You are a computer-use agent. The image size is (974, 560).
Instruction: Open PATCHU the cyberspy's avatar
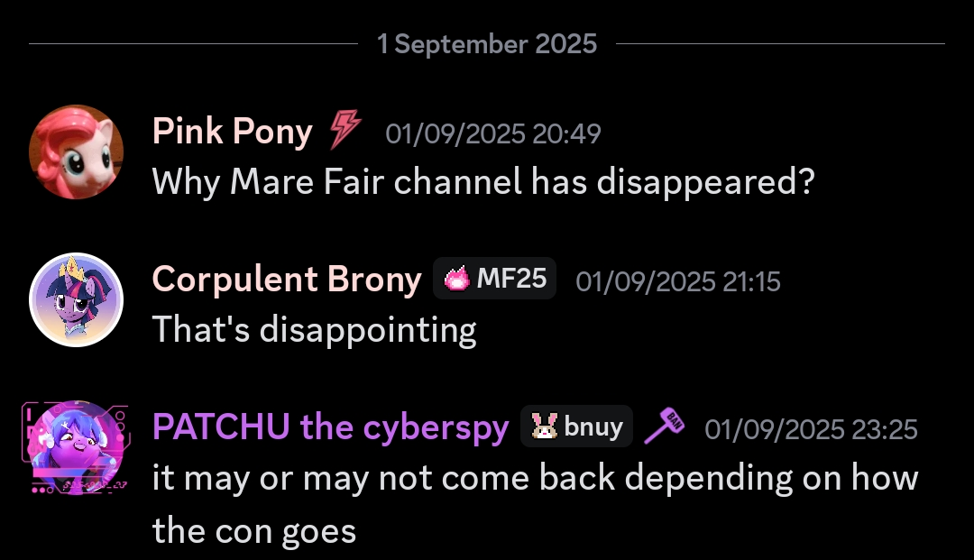coord(76,447)
